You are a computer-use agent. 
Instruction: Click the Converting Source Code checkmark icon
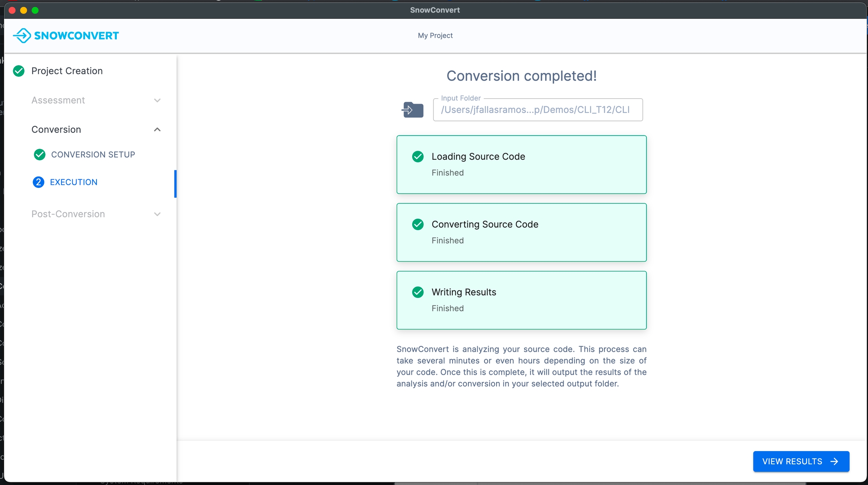[418, 224]
